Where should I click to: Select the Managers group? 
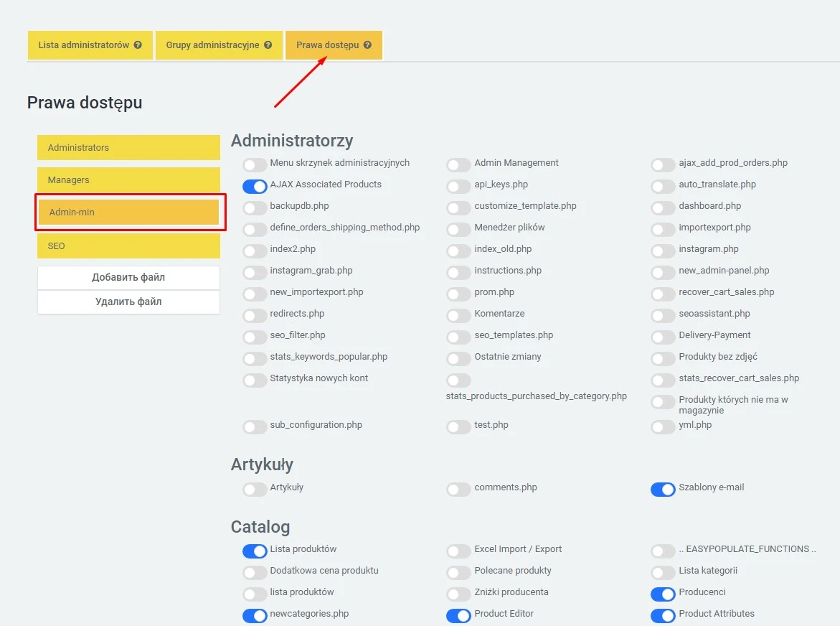(128, 180)
